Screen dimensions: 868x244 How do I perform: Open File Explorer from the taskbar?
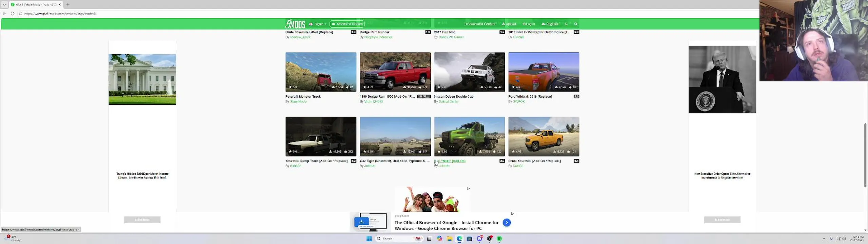[x=449, y=239]
